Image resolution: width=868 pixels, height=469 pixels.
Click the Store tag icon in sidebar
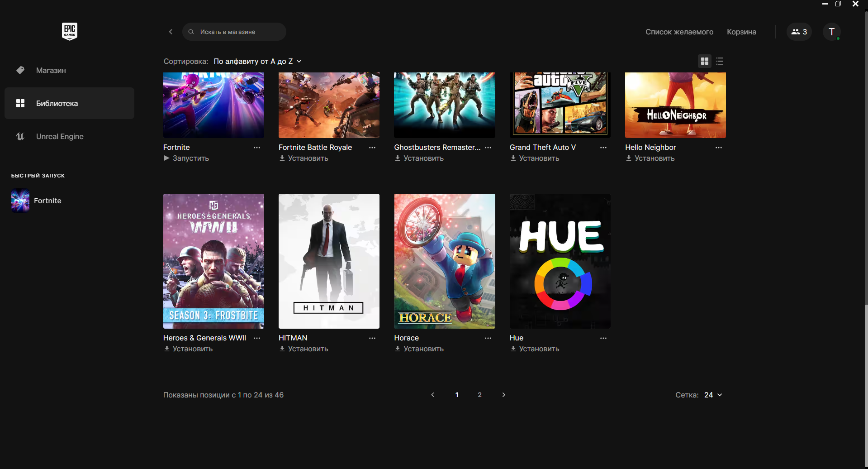pyautogui.click(x=20, y=70)
